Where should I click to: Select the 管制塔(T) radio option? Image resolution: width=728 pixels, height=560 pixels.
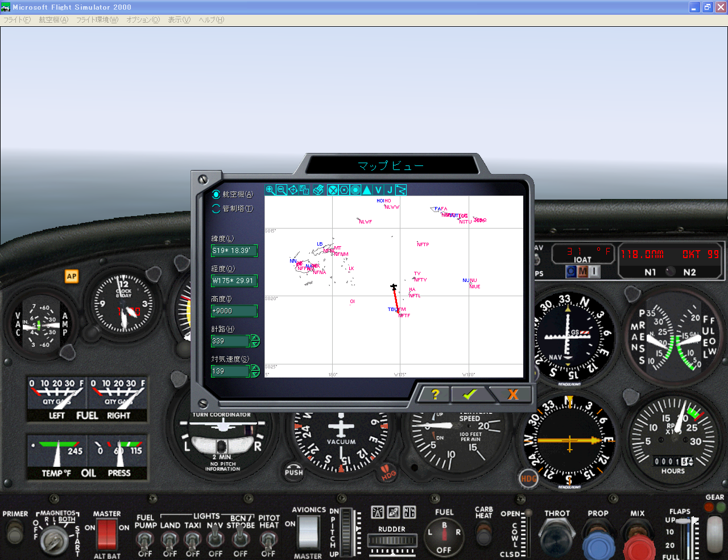[233, 209]
